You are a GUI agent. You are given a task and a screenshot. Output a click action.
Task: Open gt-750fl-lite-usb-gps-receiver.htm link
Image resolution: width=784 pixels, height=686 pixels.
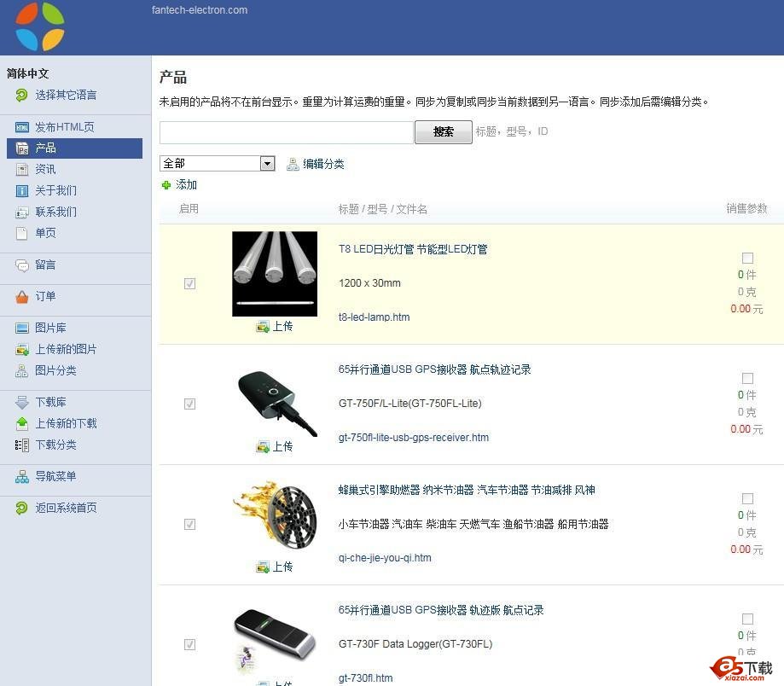click(x=414, y=438)
